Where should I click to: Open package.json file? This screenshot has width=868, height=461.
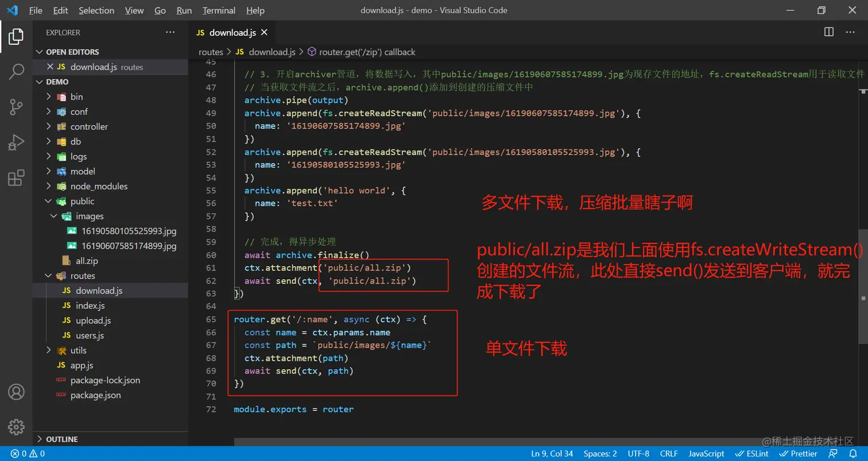point(110,395)
